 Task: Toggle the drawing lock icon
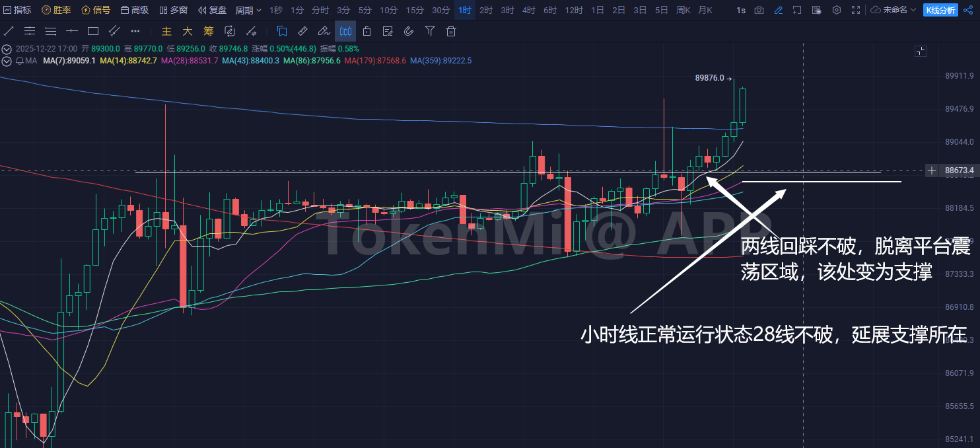367,31
